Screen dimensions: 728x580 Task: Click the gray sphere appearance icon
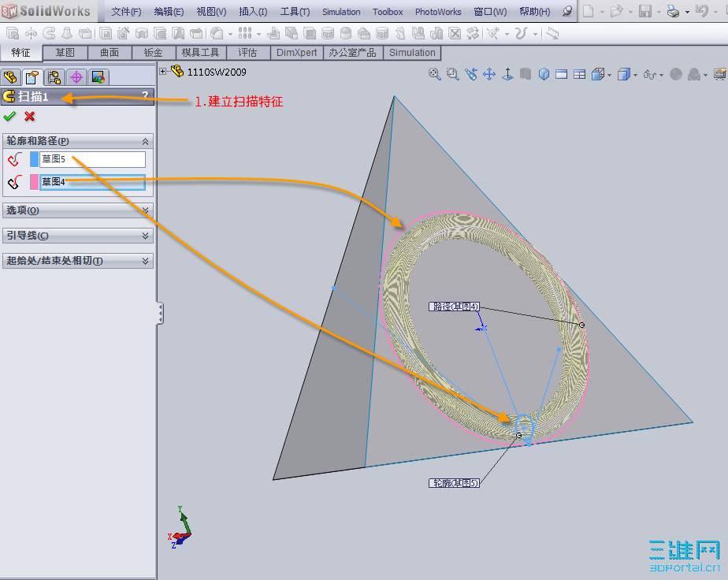click(x=676, y=74)
